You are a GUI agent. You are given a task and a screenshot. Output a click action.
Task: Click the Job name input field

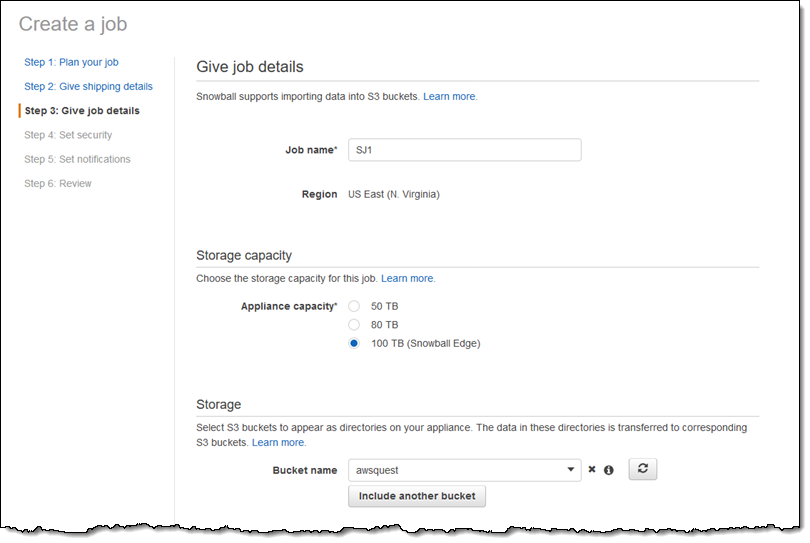tap(464, 150)
